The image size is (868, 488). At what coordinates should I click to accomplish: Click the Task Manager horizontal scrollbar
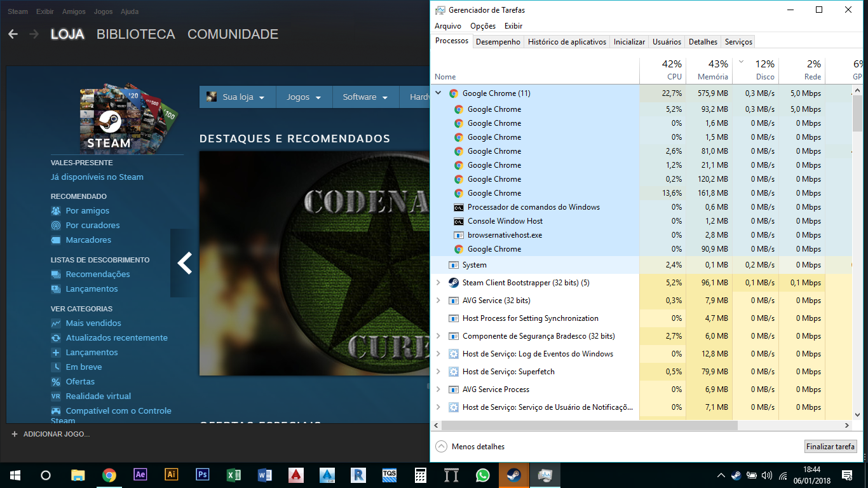tap(588, 425)
